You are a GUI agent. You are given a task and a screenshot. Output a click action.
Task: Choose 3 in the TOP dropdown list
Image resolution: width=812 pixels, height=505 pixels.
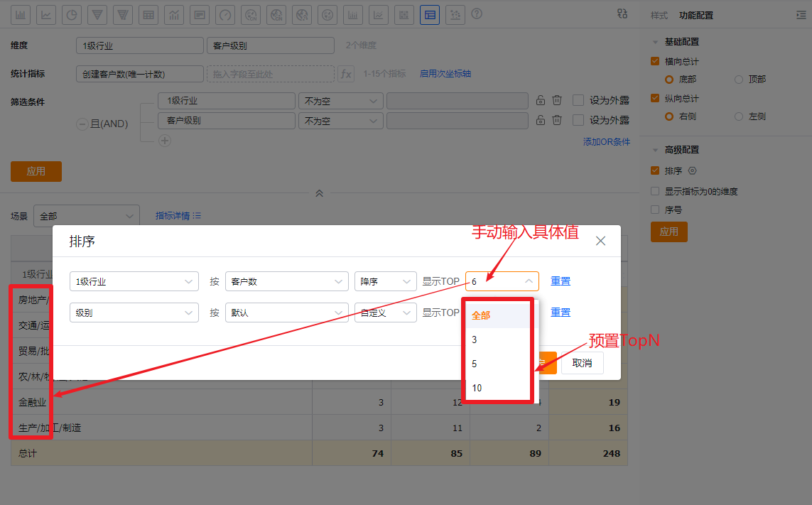498,340
